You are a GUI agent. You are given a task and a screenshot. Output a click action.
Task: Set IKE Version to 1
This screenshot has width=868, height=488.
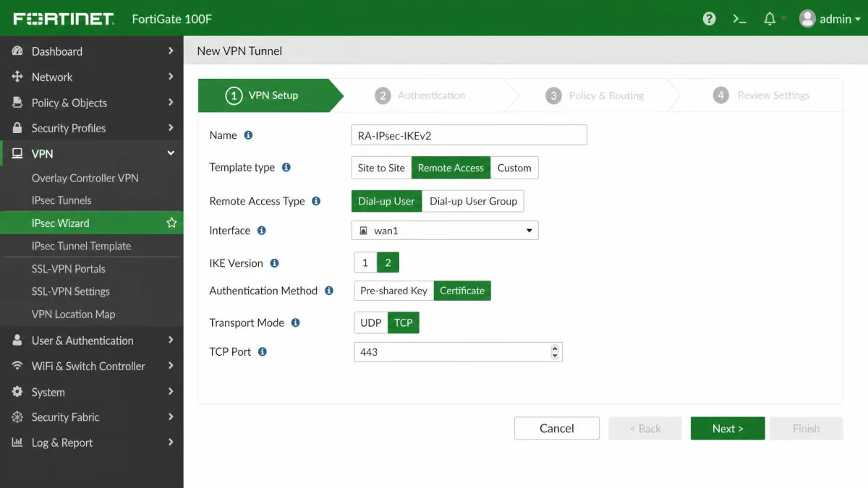point(365,262)
